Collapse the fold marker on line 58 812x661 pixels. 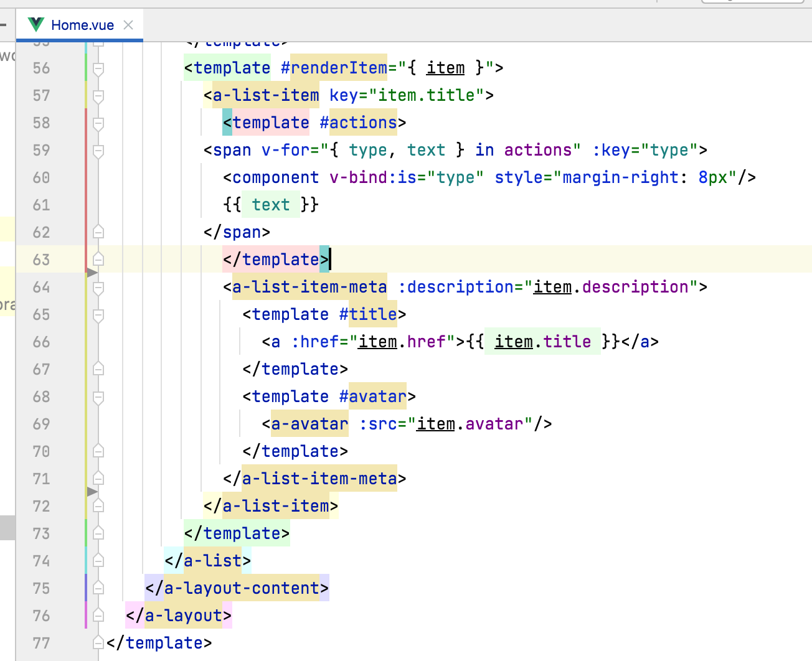(x=98, y=123)
